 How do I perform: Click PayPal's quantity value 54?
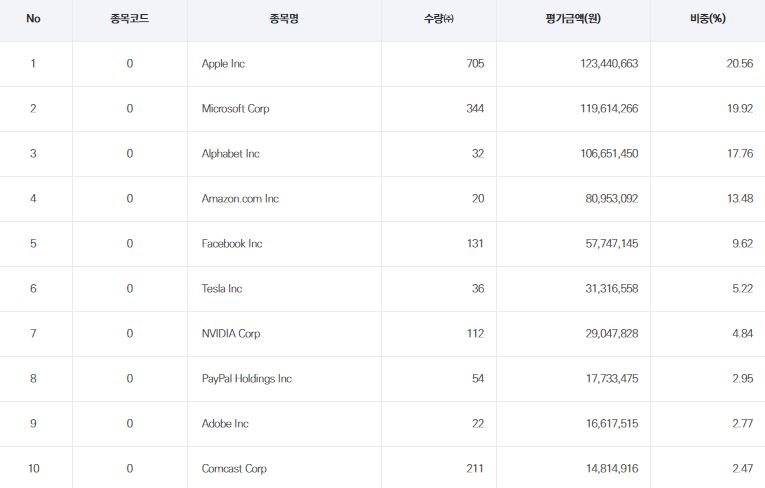478,378
